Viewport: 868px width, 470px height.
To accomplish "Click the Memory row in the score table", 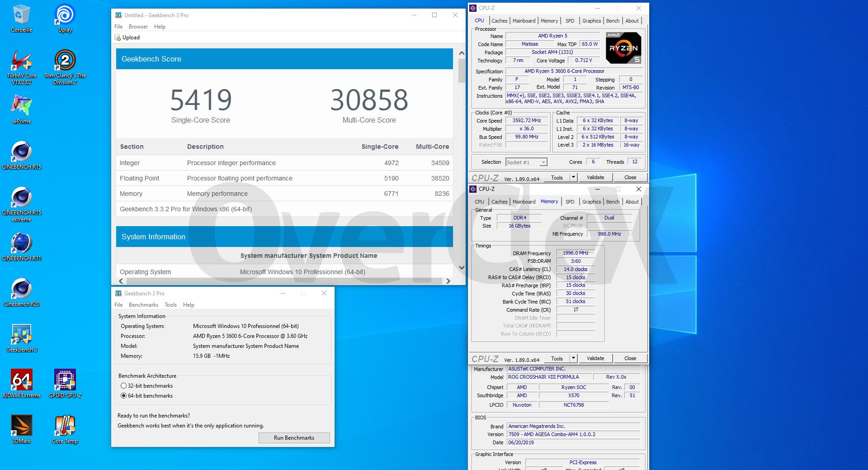I will coord(284,194).
